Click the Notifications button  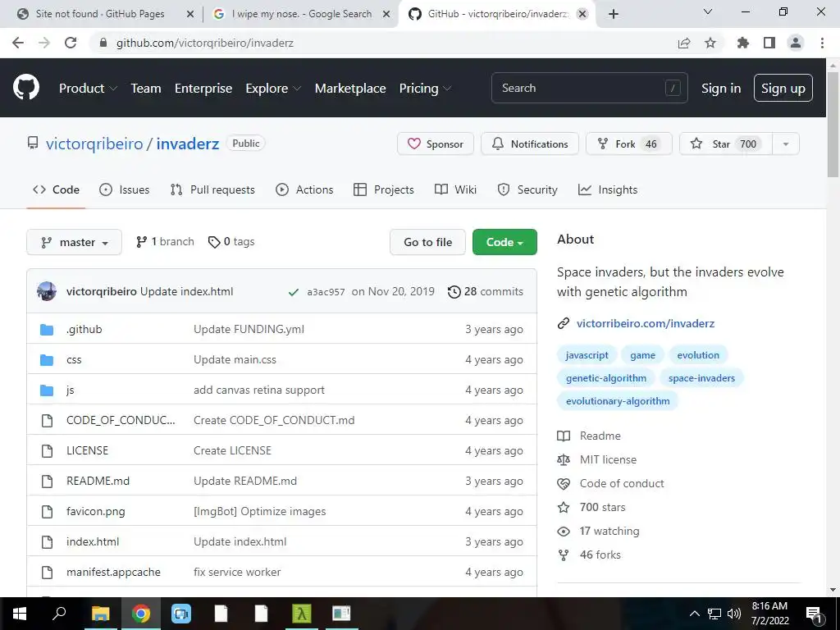pyautogui.click(x=530, y=144)
